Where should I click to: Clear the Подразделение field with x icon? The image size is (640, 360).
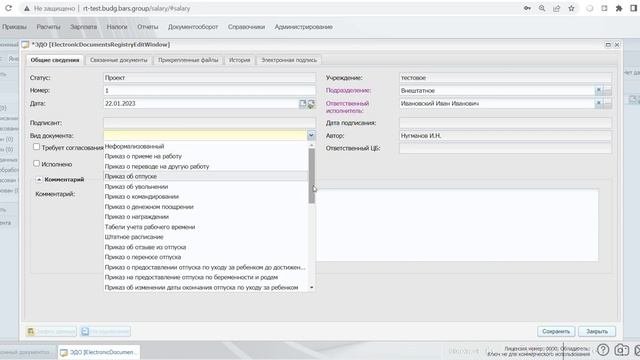point(598,91)
